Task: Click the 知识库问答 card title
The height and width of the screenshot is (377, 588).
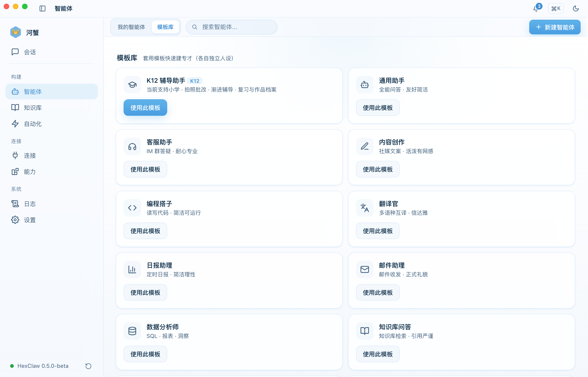Action: coord(395,327)
